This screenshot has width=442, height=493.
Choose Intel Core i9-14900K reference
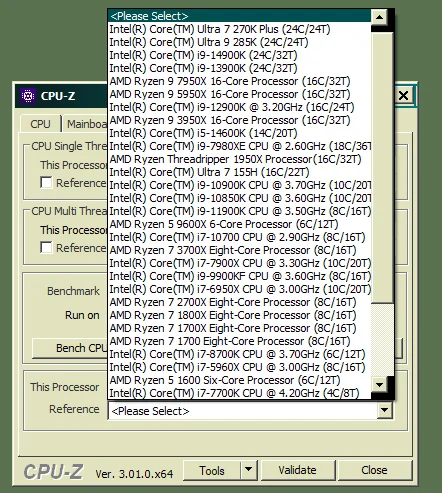click(239, 55)
